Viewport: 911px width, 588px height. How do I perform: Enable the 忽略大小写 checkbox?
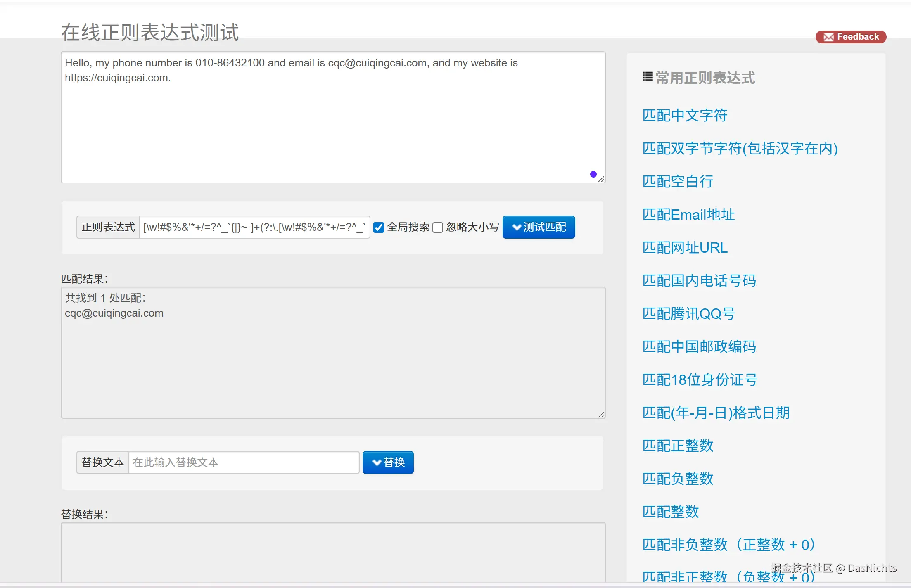(438, 228)
